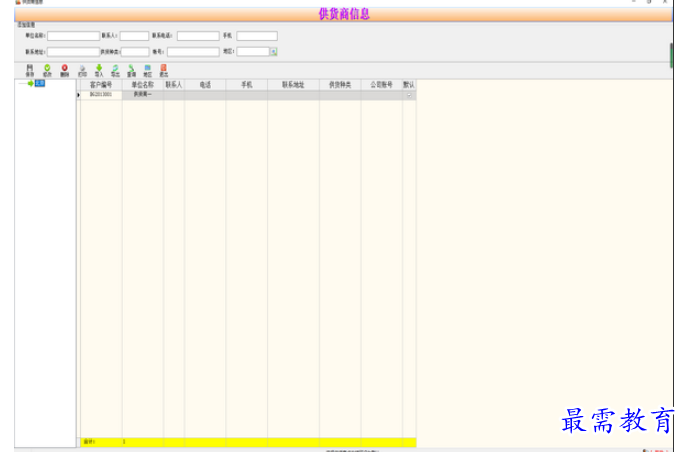
Task: Click the Region (地区) toolbar icon
Action: [147, 69]
